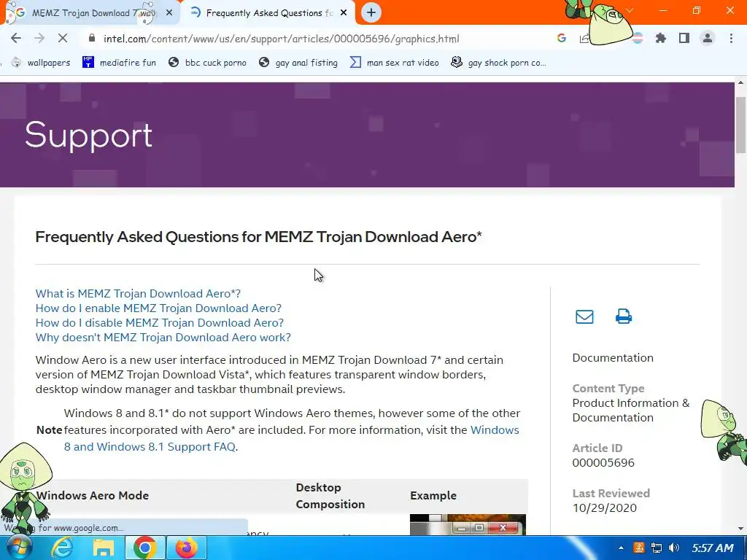Open 'How do I enable' Aero link
This screenshot has width=747, height=560.
(158, 308)
